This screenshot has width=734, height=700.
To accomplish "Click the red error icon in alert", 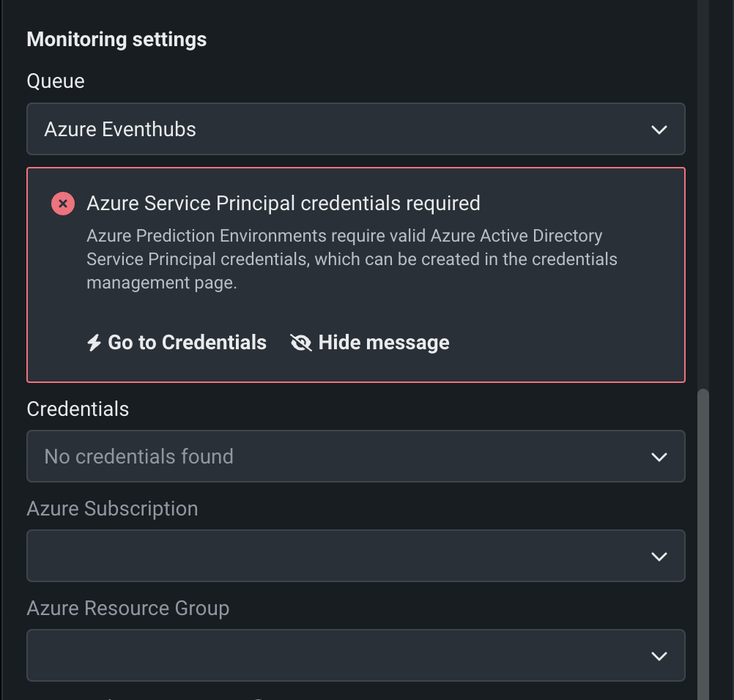I will click(63, 204).
